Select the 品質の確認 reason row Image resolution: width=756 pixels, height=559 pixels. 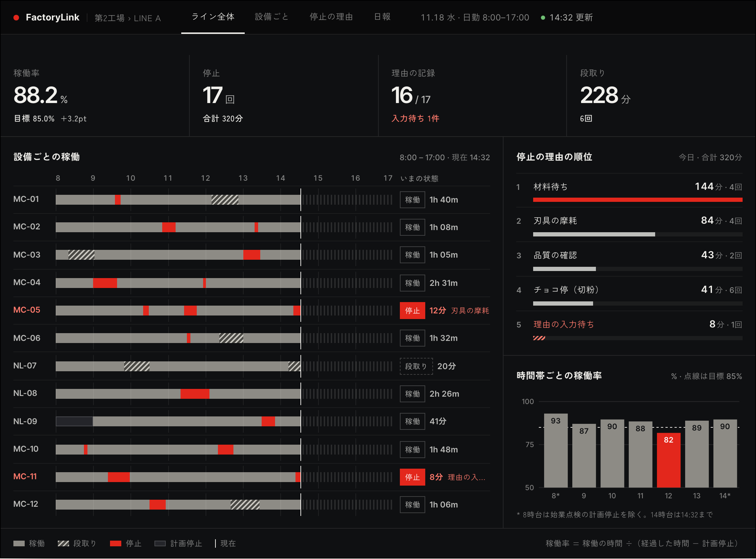tap(629, 259)
